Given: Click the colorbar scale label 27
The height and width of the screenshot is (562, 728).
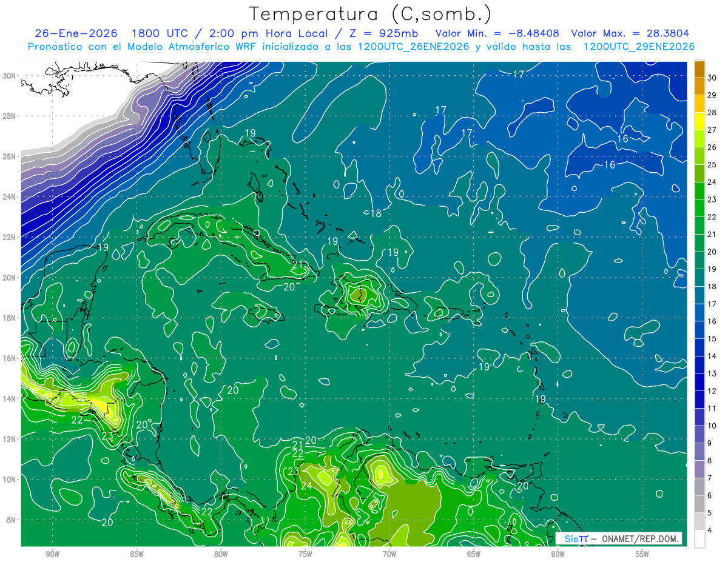Looking at the screenshot, I should point(712,130).
